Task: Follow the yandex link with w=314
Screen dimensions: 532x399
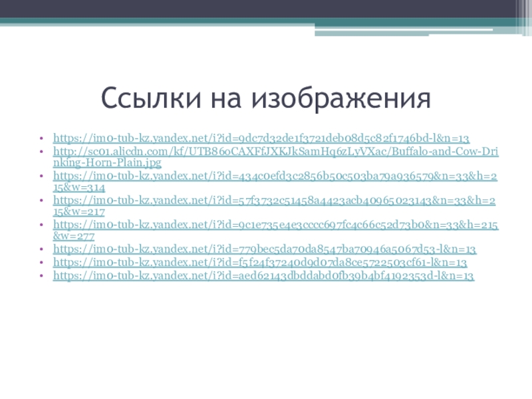Action: click(275, 182)
